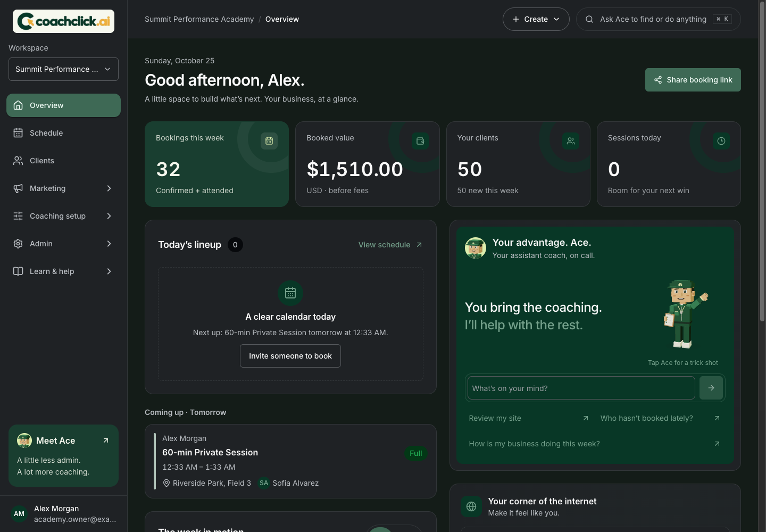Image resolution: width=766 pixels, height=532 pixels.
Task: Click the calendar icon on Bookings this week
Action: (269, 141)
